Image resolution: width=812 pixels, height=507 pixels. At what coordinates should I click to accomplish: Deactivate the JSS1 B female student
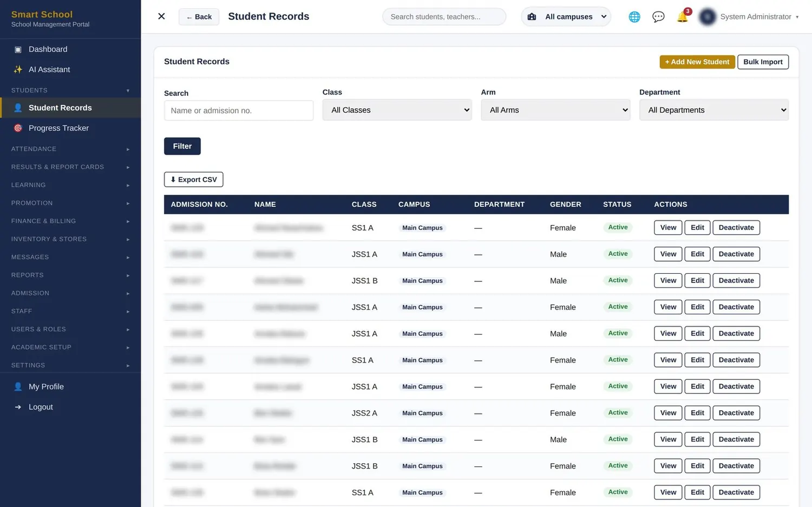(736, 466)
